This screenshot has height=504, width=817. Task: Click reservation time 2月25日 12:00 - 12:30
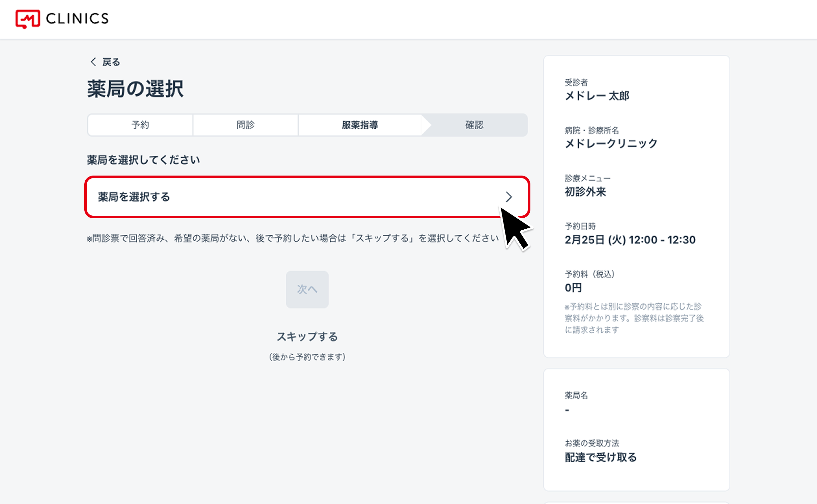(x=630, y=240)
